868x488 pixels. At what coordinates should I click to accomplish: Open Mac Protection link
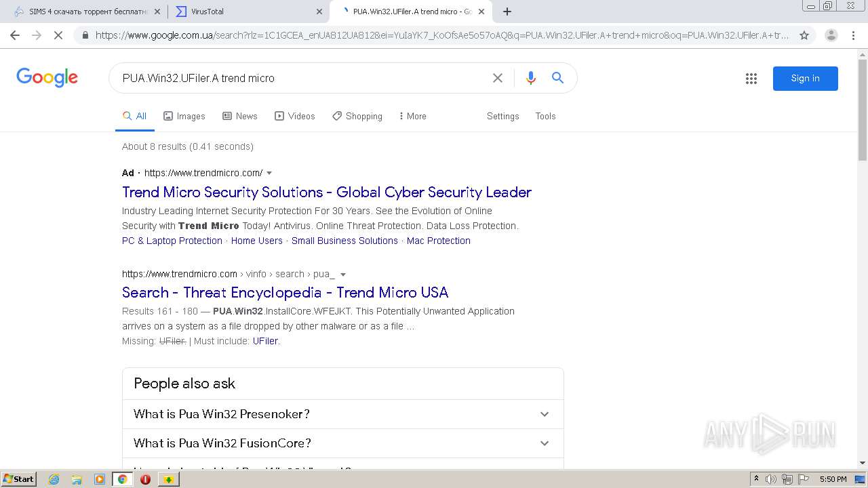(439, 241)
